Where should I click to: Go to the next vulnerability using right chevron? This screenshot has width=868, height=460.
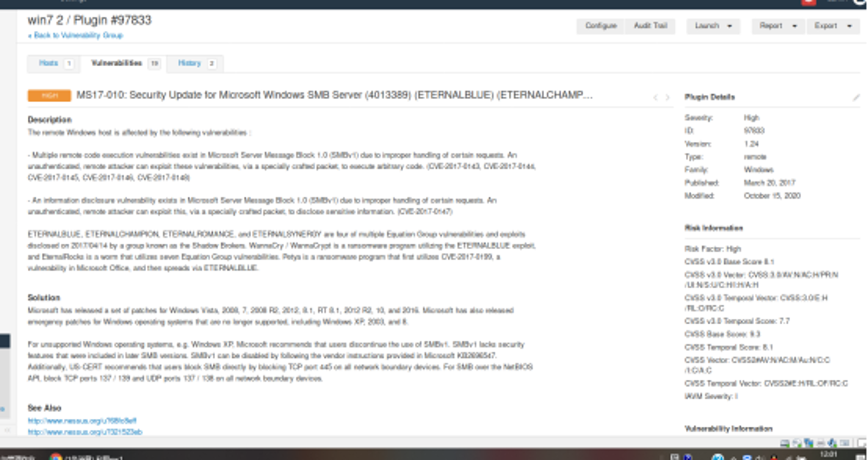(x=667, y=98)
